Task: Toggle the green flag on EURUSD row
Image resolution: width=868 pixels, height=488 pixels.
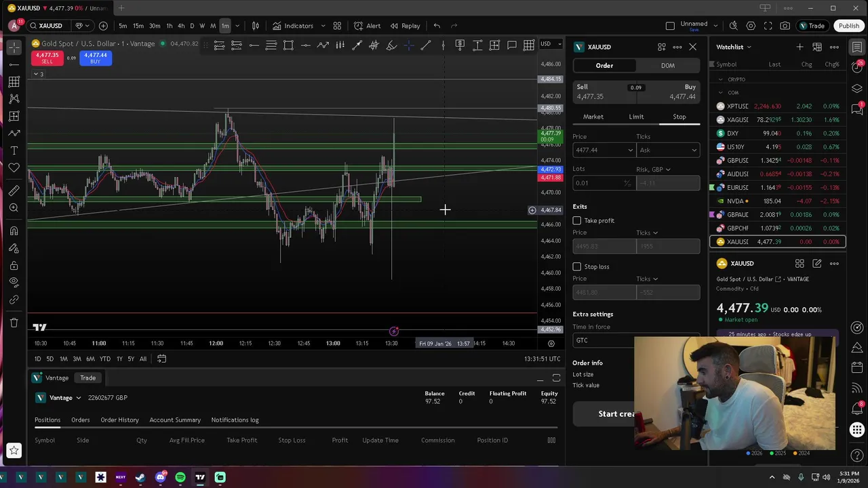Action: (712, 188)
